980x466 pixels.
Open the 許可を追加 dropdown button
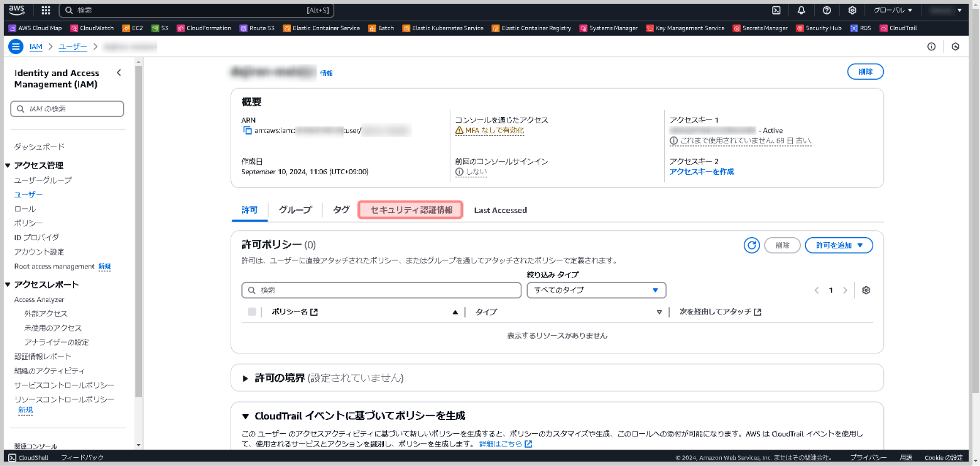pos(839,245)
